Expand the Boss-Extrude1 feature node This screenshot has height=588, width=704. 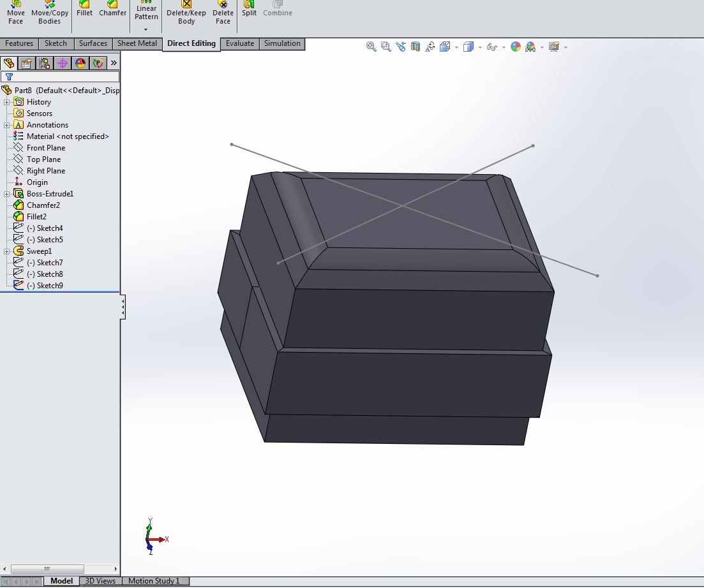6,194
